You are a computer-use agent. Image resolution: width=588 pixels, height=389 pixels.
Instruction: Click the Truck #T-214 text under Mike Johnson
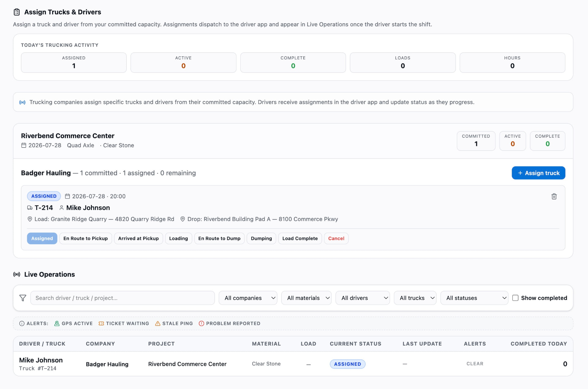[x=38, y=368]
